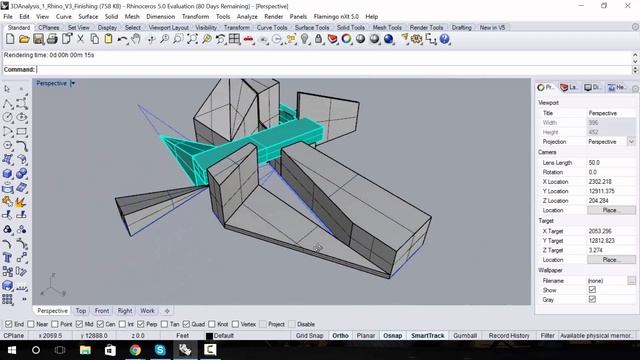Click the light bulb Hide Objects icon
The height and width of the screenshot is (360, 640).
[304, 39]
